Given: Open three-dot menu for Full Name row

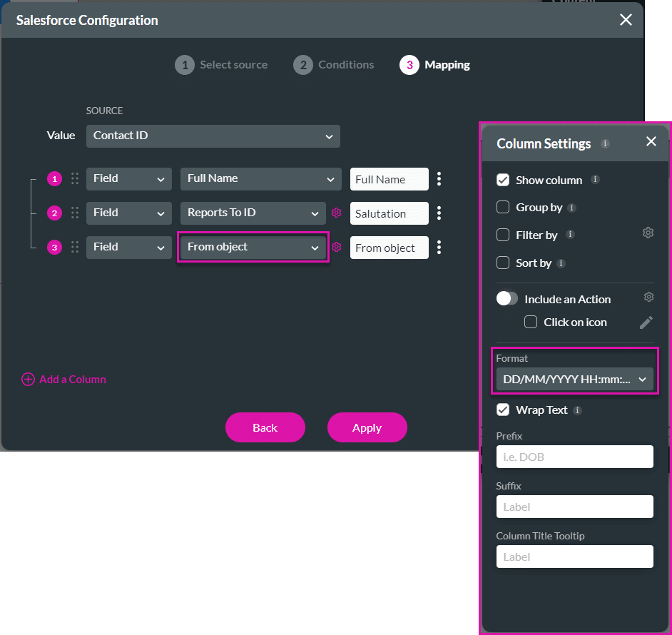Looking at the screenshot, I should pyautogui.click(x=439, y=179).
